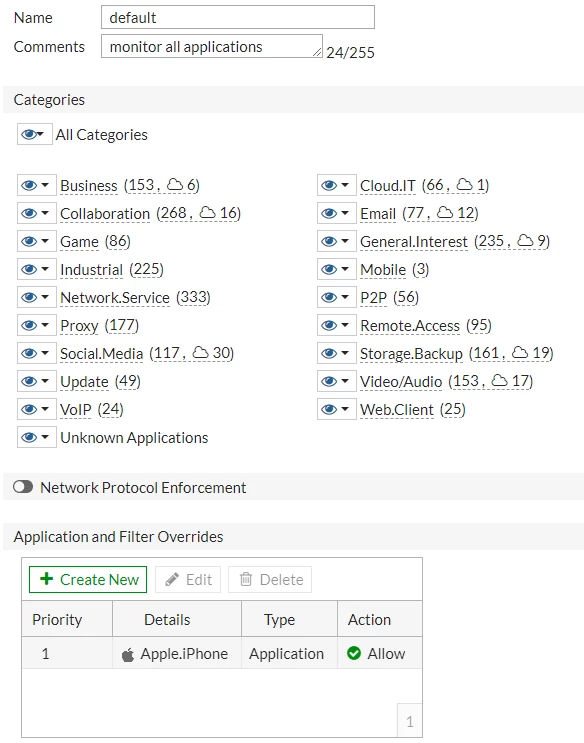The height and width of the screenshot is (743, 584).
Task: Open the Remote.Access category link
Action: (410, 326)
